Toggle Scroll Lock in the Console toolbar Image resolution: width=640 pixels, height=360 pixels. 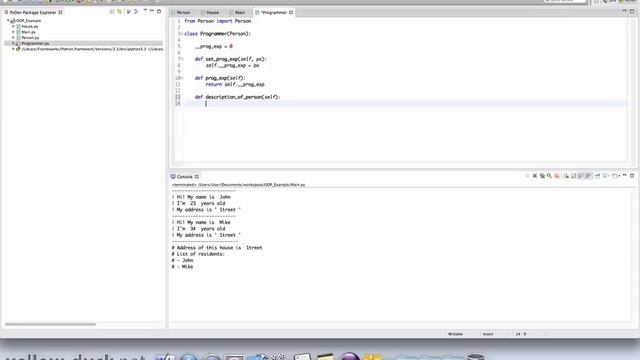pyautogui.click(x=573, y=176)
